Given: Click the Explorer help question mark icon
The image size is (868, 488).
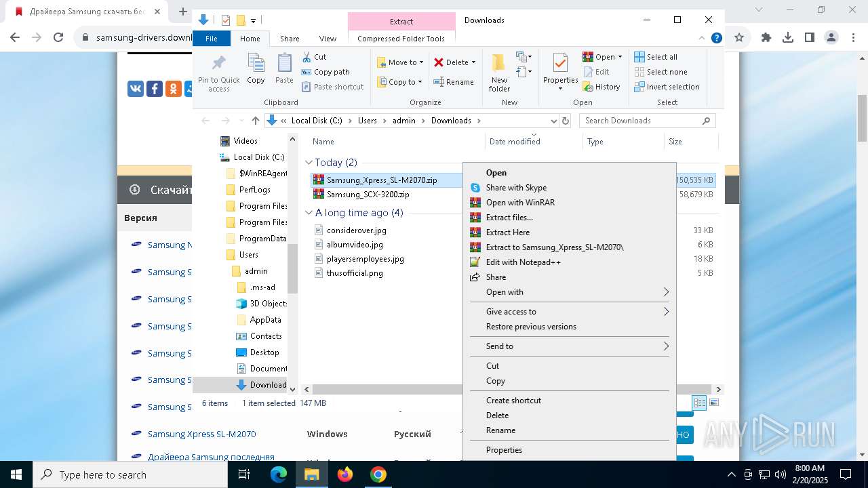Looking at the screenshot, I should coord(716,39).
